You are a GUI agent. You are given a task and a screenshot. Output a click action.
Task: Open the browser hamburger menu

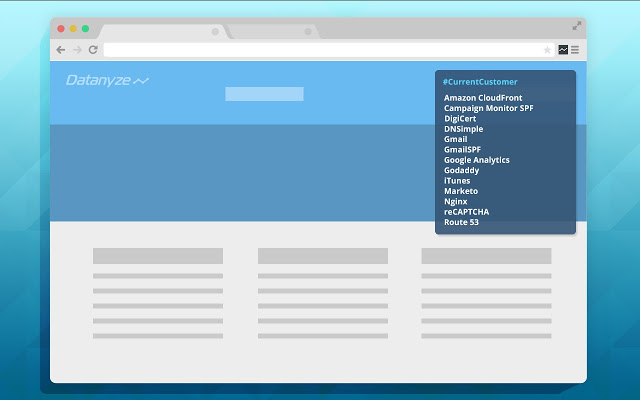pyautogui.click(x=575, y=50)
